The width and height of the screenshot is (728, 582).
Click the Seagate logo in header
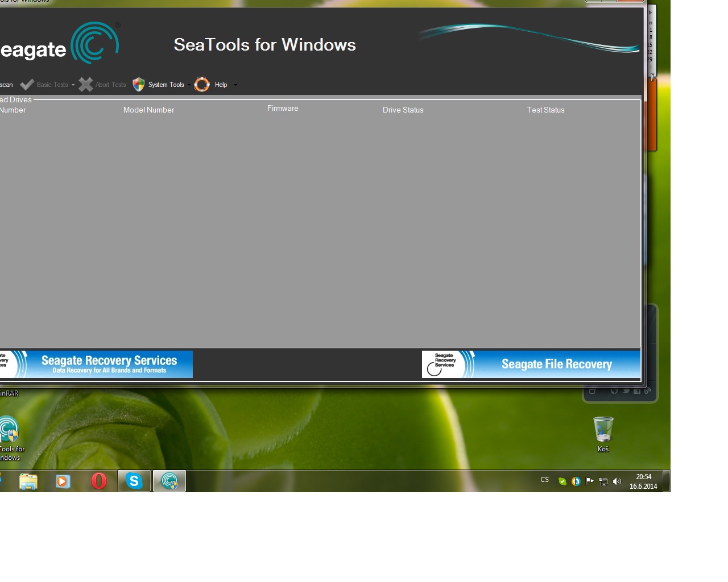[x=60, y=44]
